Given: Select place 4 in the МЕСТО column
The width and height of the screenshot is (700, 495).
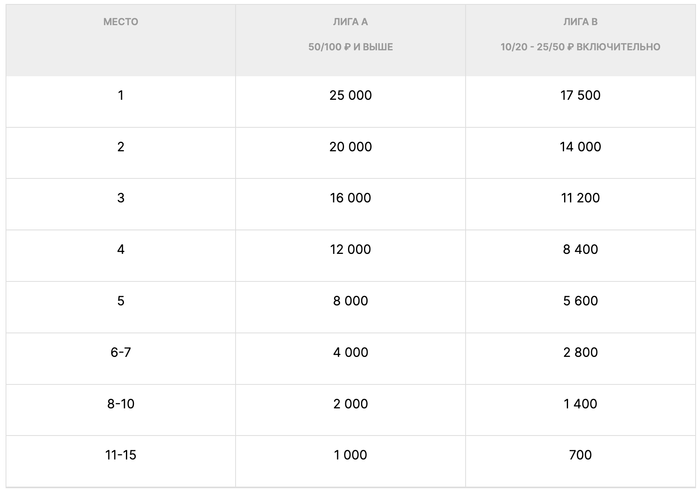Looking at the screenshot, I should click(121, 249).
